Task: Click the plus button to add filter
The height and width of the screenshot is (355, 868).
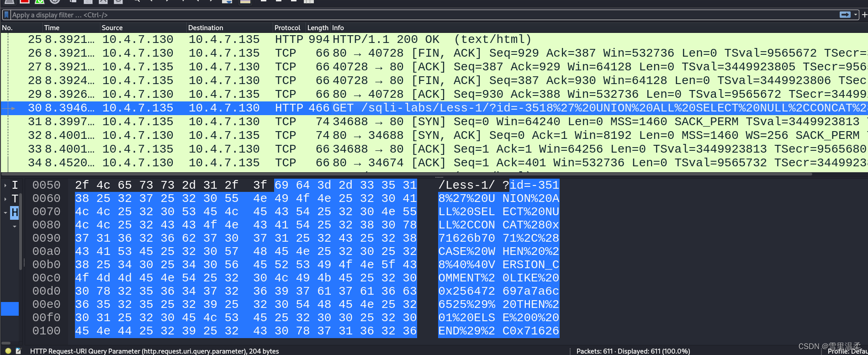Action: (x=864, y=15)
